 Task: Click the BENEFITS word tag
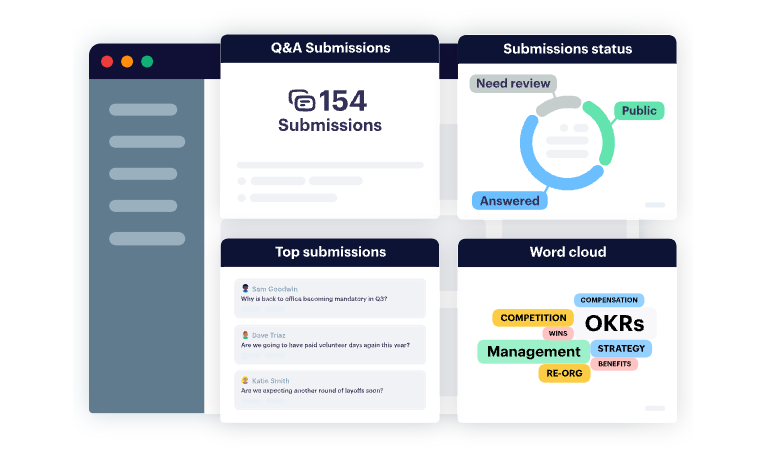pyautogui.click(x=614, y=364)
